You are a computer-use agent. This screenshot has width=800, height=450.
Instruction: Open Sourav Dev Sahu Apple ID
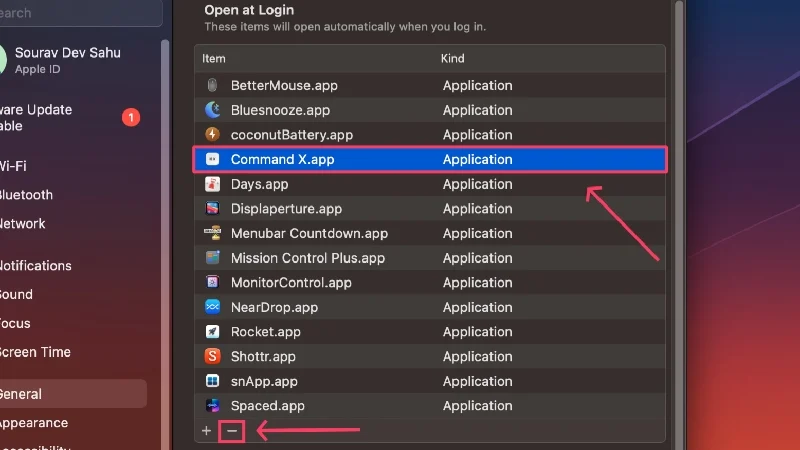click(x=70, y=60)
